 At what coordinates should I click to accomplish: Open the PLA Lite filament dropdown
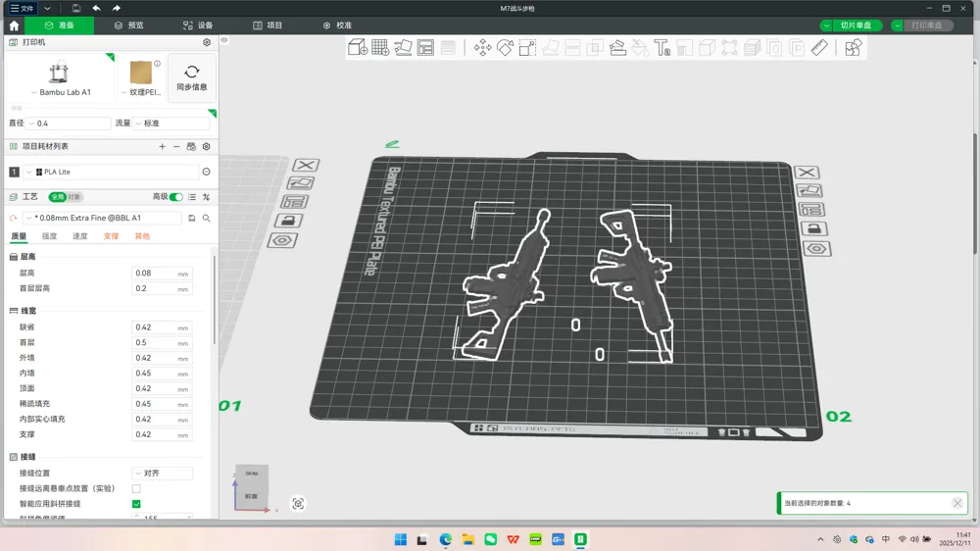[x=112, y=172]
